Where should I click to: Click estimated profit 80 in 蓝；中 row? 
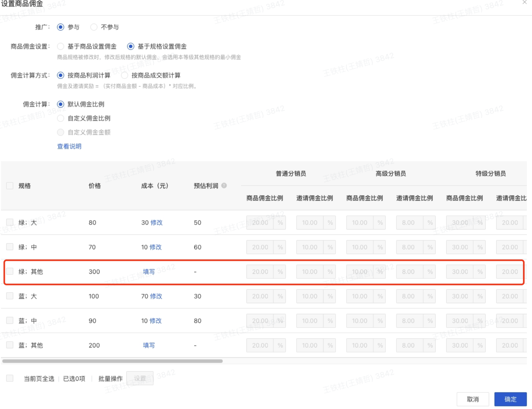198,321
